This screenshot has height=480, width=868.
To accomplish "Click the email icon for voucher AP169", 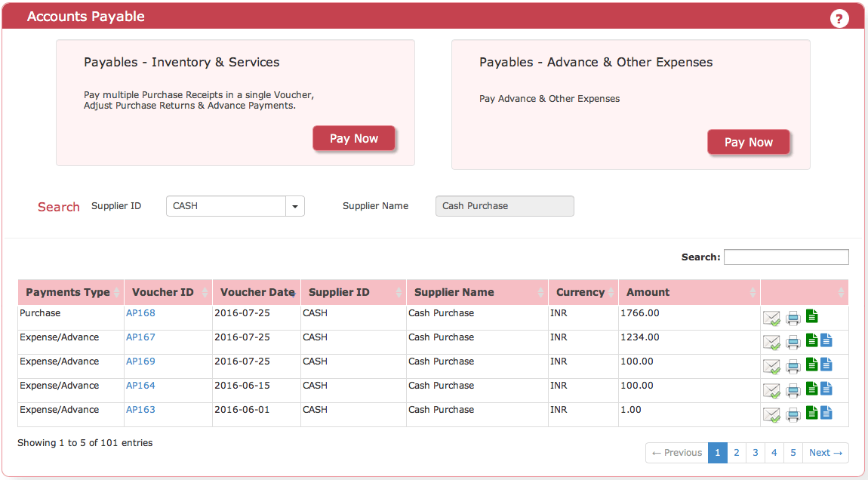I will tap(771, 367).
